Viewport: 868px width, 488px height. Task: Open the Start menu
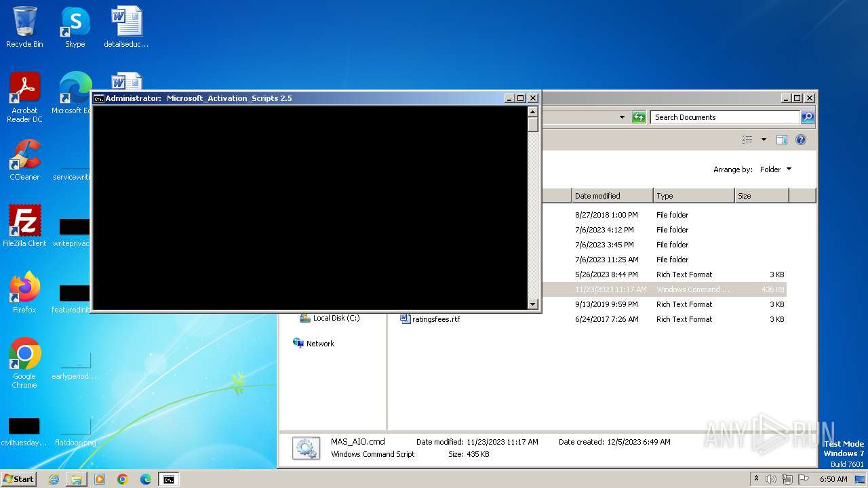[x=18, y=479]
